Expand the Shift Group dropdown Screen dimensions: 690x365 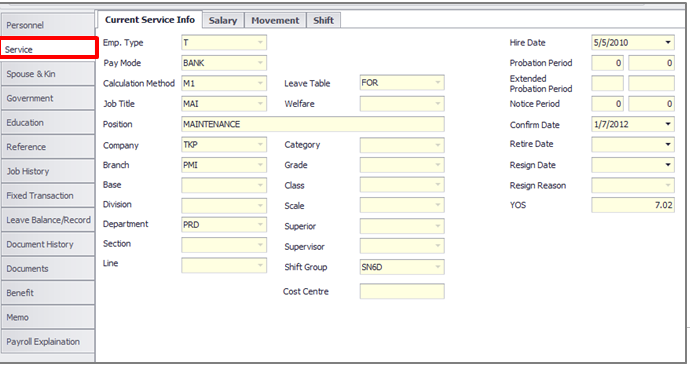tap(438, 267)
